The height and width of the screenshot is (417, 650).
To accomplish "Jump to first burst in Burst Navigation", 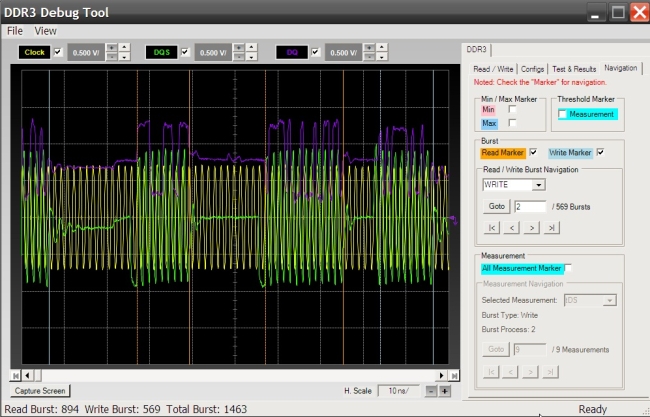I will (x=492, y=228).
